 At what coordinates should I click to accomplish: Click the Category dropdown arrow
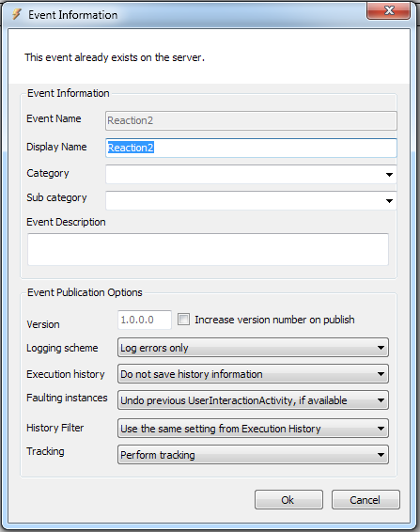389,175
